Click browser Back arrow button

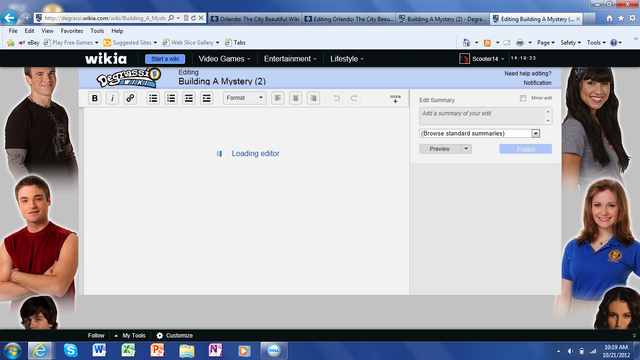click(9, 18)
